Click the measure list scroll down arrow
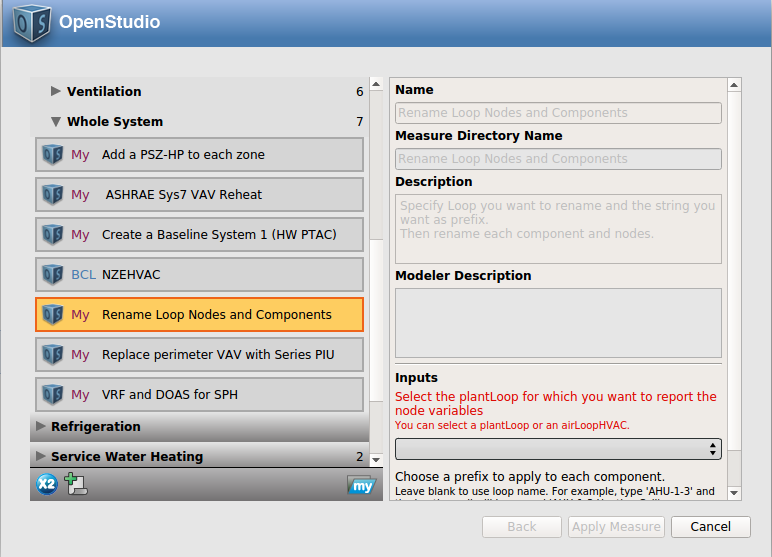 [x=376, y=459]
